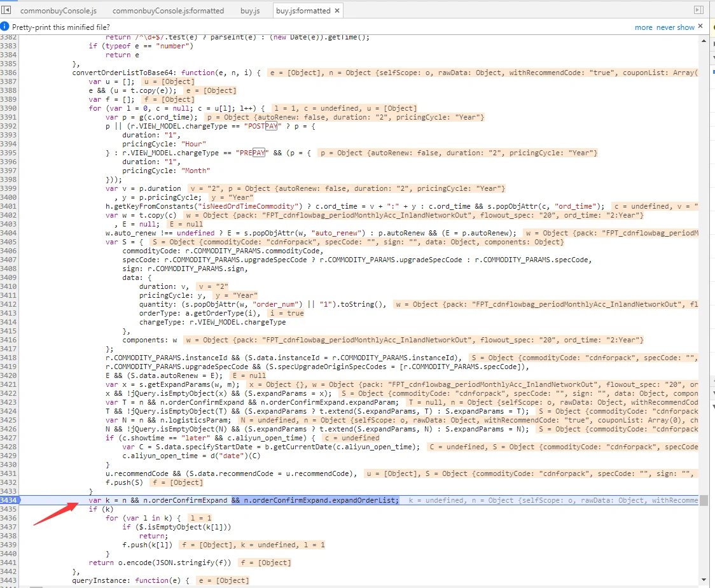
Task: Switch to the commonbuyConsole.js tab
Action: [x=59, y=10]
